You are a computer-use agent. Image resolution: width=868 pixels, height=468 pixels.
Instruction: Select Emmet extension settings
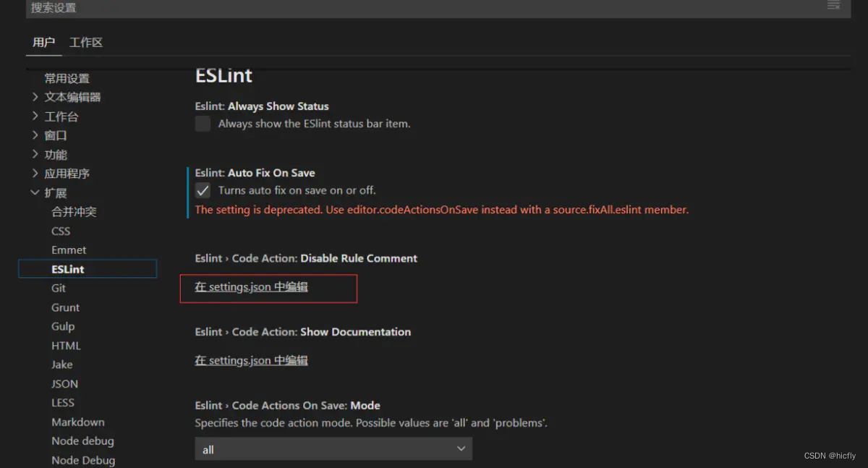(x=69, y=250)
